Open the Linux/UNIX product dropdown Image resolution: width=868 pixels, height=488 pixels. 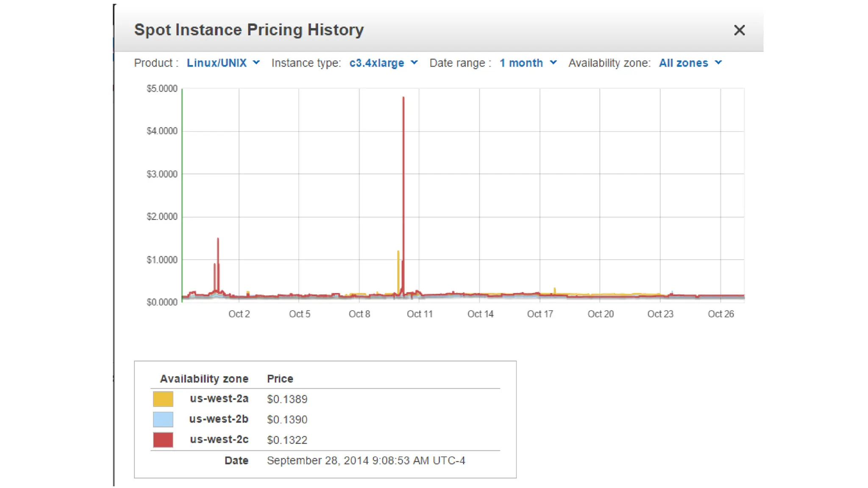(x=217, y=63)
